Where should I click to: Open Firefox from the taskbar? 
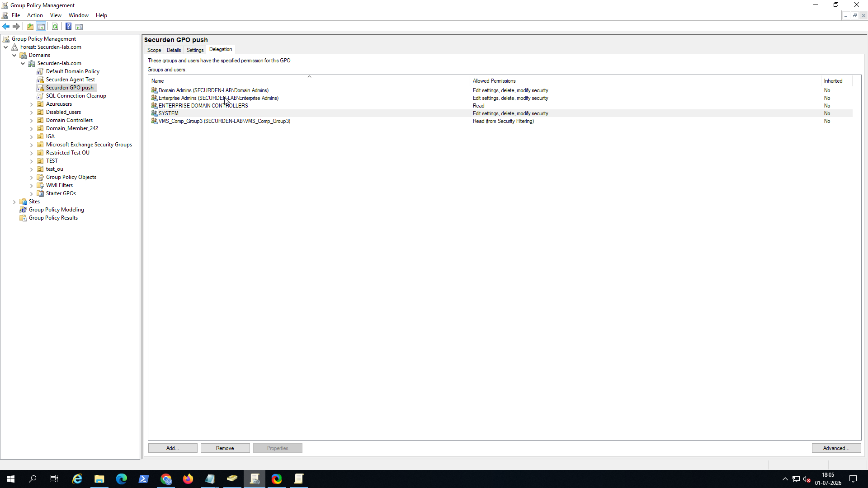188,479
